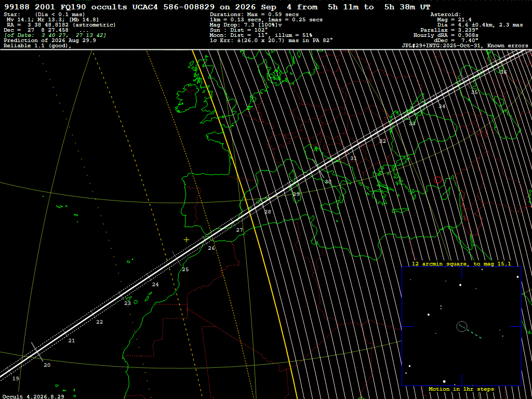Click the yellow plus cross marker
Viewport: 532px width, 399px height.
click(x=187, y=240)
